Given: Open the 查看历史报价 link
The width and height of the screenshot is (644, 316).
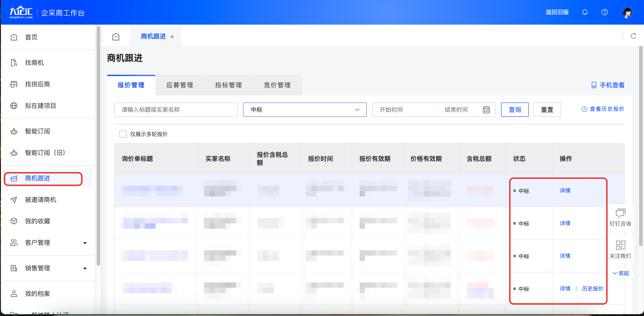Looking at the screenshot, I should click(x=603, y=109).
